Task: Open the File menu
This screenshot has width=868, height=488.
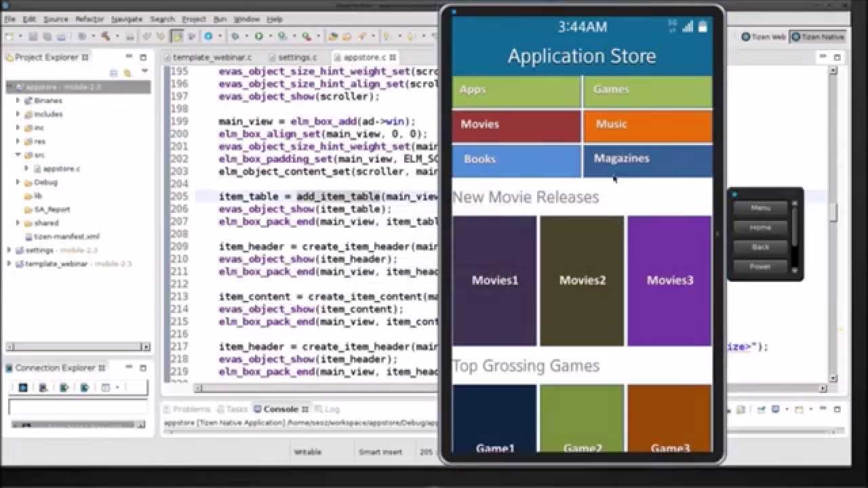Action: (9, 19)
